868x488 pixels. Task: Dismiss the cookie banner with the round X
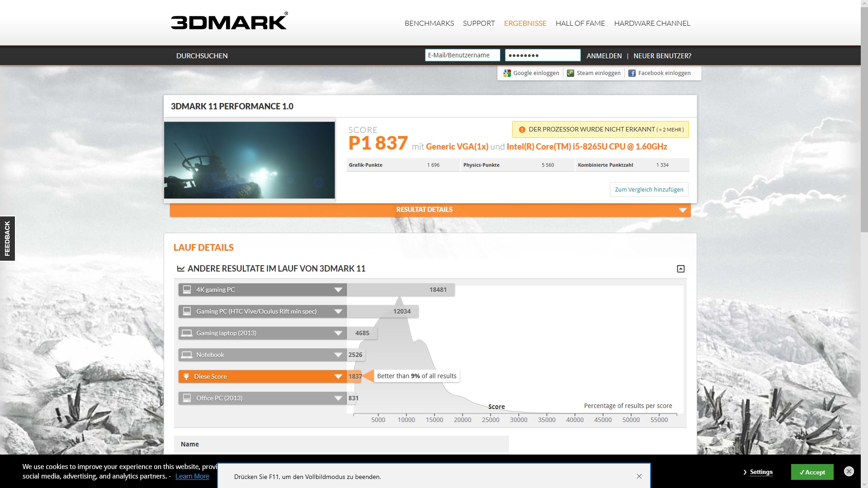point(849,471)
